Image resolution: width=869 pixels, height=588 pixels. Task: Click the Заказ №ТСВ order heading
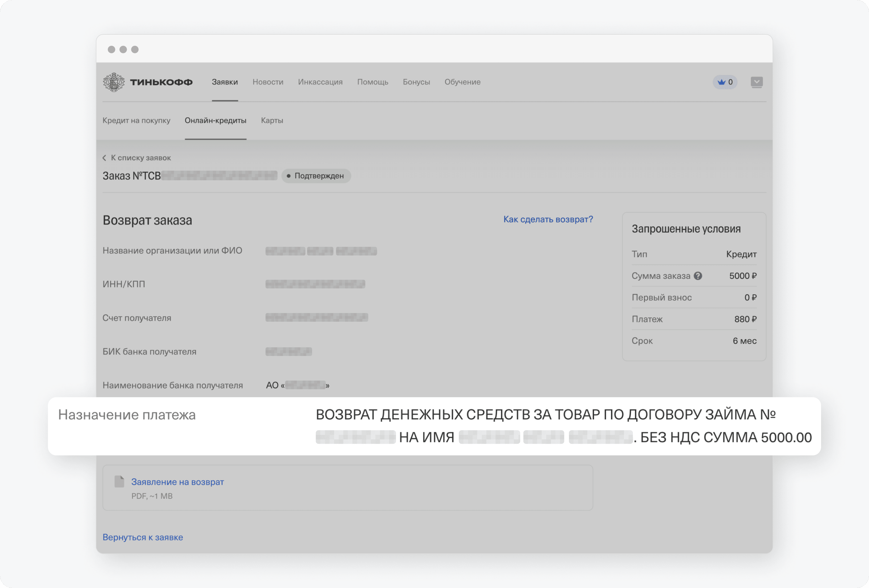coord(132,176)
